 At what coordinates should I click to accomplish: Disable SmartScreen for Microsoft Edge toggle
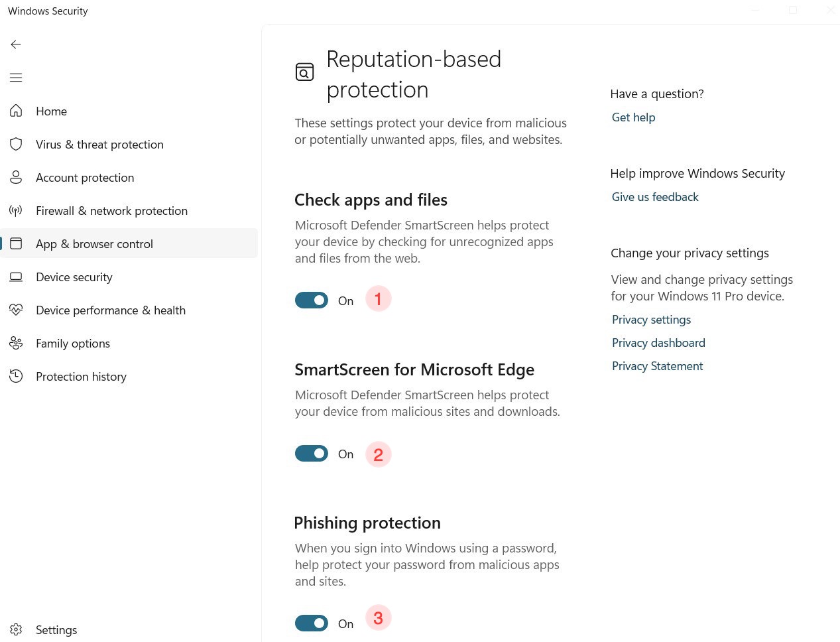coord(312,454)
